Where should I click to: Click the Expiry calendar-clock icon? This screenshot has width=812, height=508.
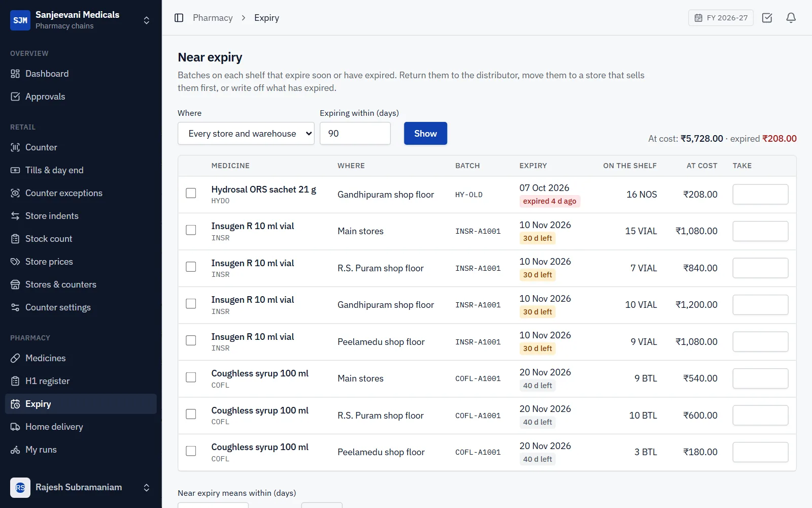point(15,404)
